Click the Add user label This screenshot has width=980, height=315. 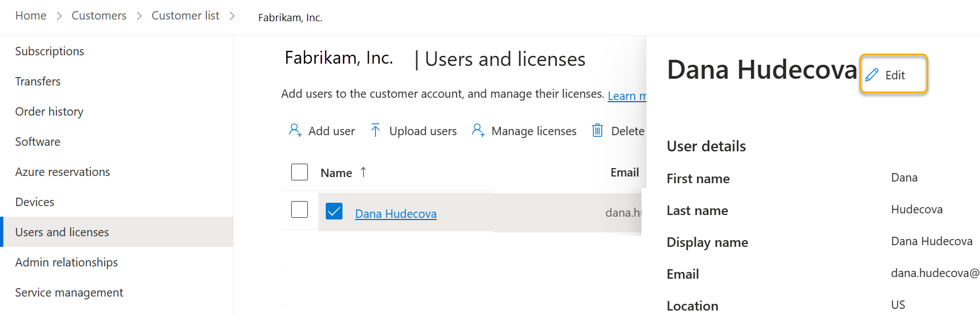coord(331,131)
